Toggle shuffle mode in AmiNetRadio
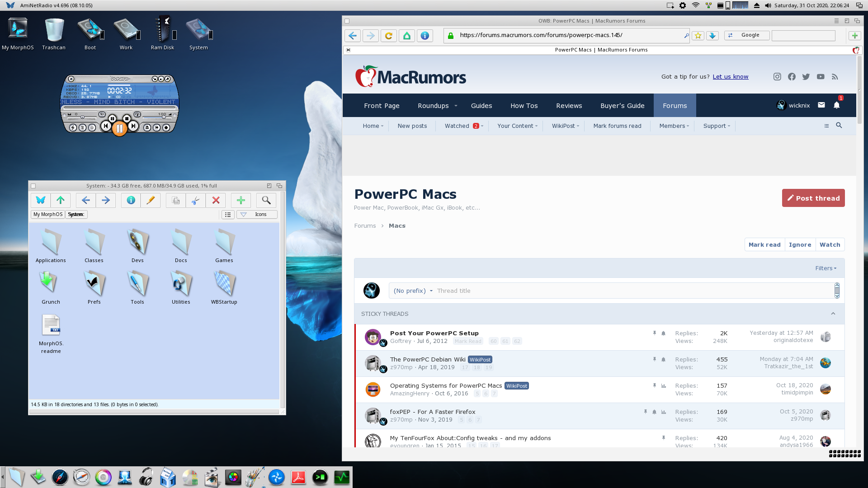The width and height of the screenshot is (868, 488). [102, 114]
